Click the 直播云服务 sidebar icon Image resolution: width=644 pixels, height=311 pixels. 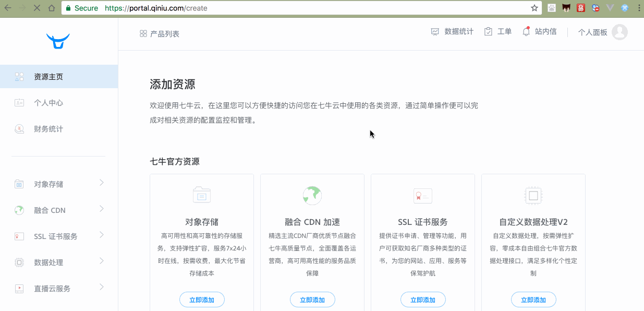(19, 288)
